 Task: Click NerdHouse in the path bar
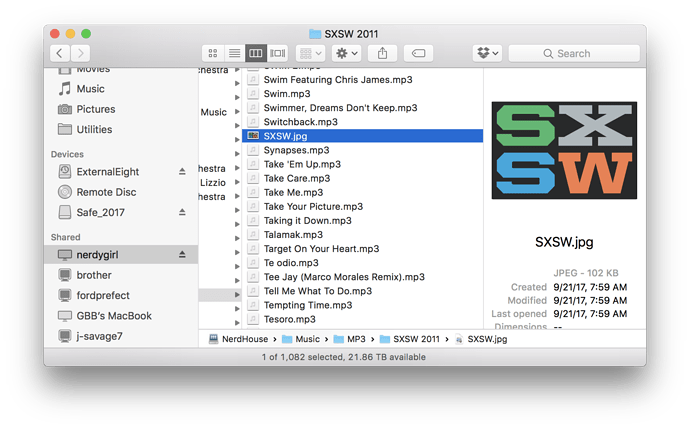point(239,339)
